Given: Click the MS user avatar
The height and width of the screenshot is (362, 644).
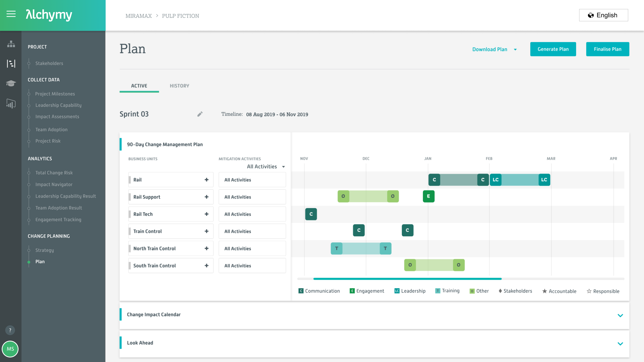Looking at the screenshot, I should pos(10,349).
